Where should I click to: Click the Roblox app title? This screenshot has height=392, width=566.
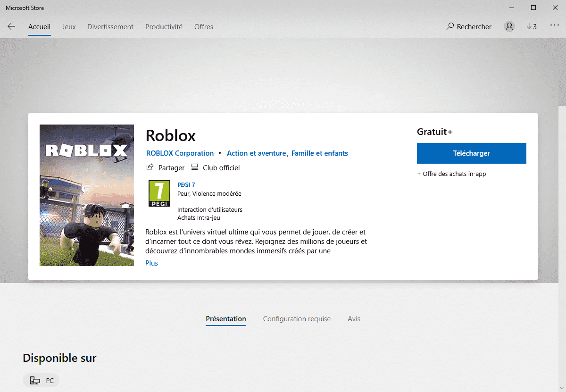[x=171, y=135]
